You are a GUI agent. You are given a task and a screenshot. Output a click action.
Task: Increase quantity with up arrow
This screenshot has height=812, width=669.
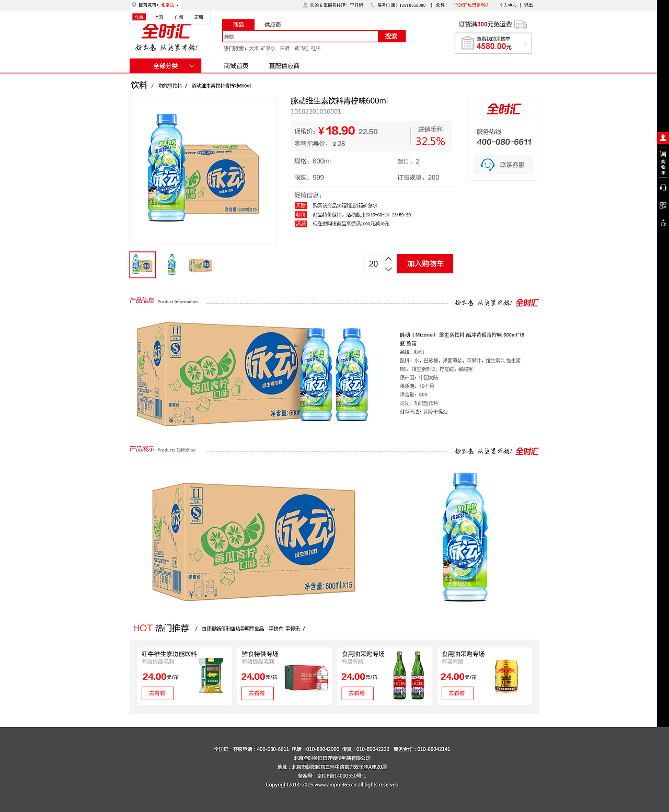click(x=388, y=259)
